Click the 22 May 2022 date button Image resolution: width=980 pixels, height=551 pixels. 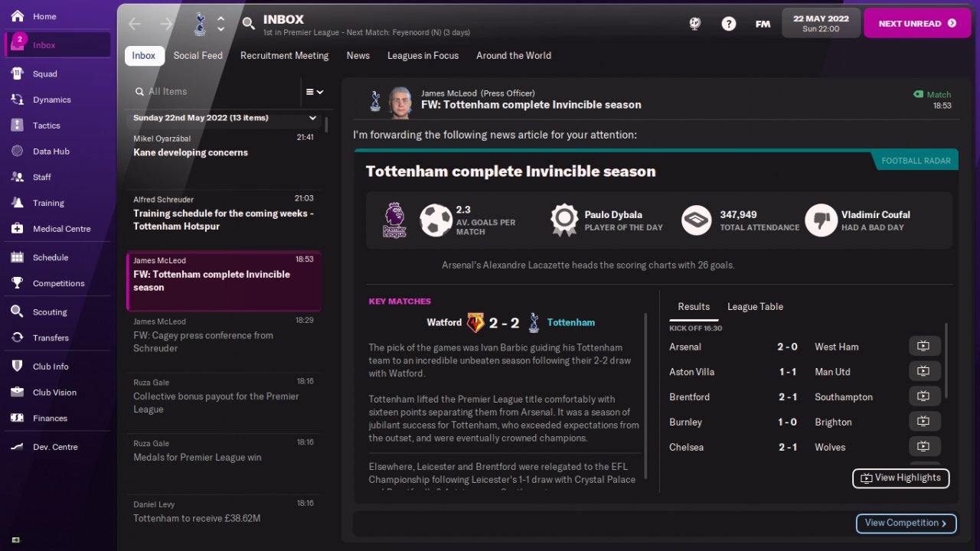point(821,24)
